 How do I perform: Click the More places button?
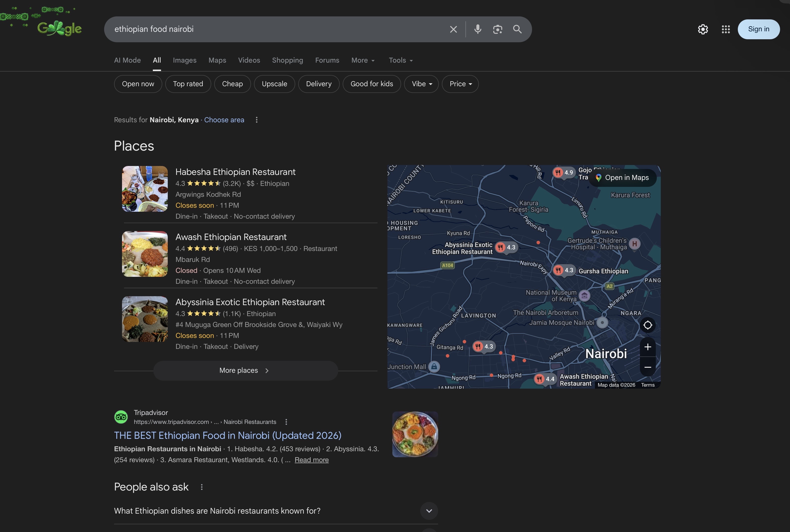(245, 370)
